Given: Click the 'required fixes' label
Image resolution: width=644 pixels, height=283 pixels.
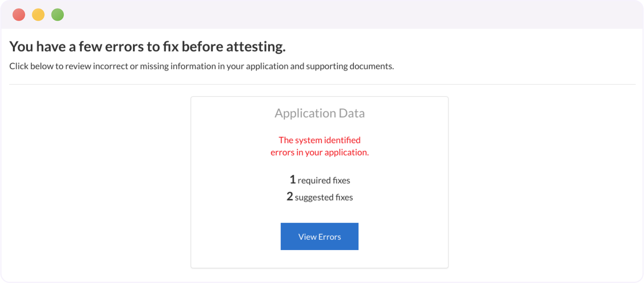Looking at the screenshot, I should pyautogui.click(x=324, y=180).
